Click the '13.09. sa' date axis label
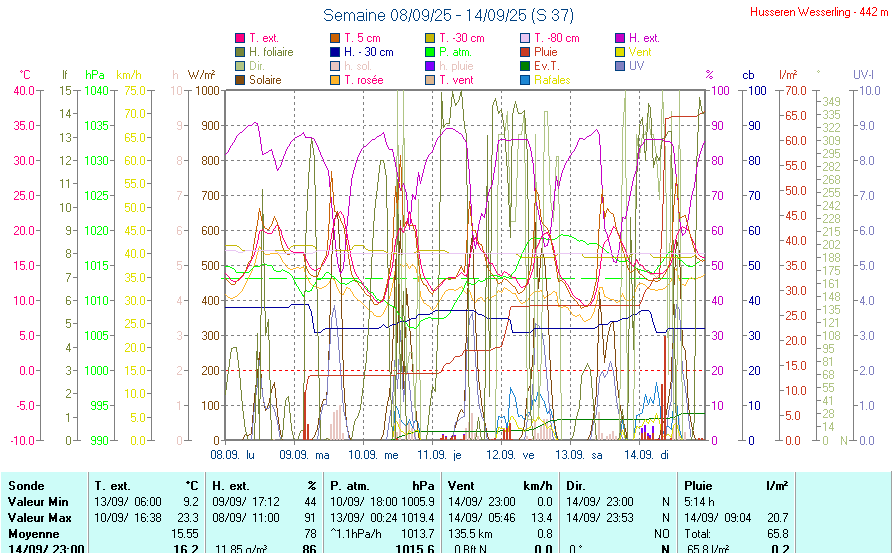Screen dimensions: 892x553 click(x=579, y=455)
